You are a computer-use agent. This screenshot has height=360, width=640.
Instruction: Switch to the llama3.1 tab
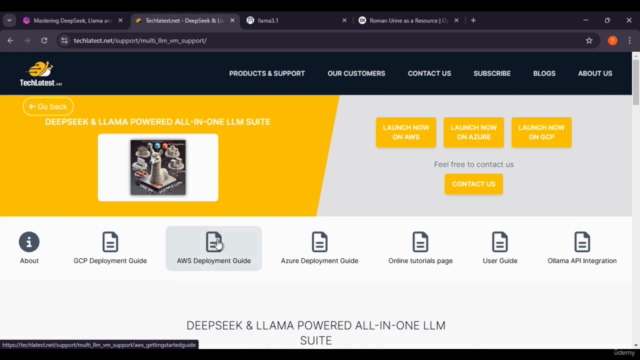[297, 20]
